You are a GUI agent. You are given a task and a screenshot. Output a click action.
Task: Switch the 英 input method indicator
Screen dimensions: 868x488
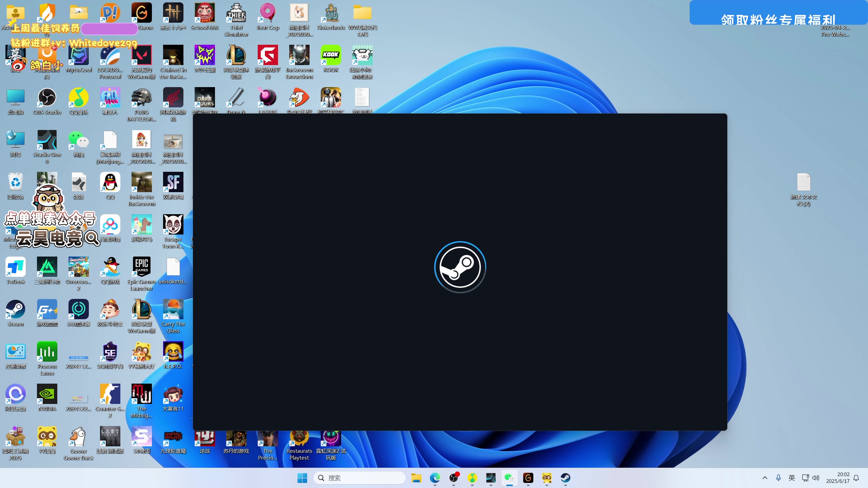point(792,478)
